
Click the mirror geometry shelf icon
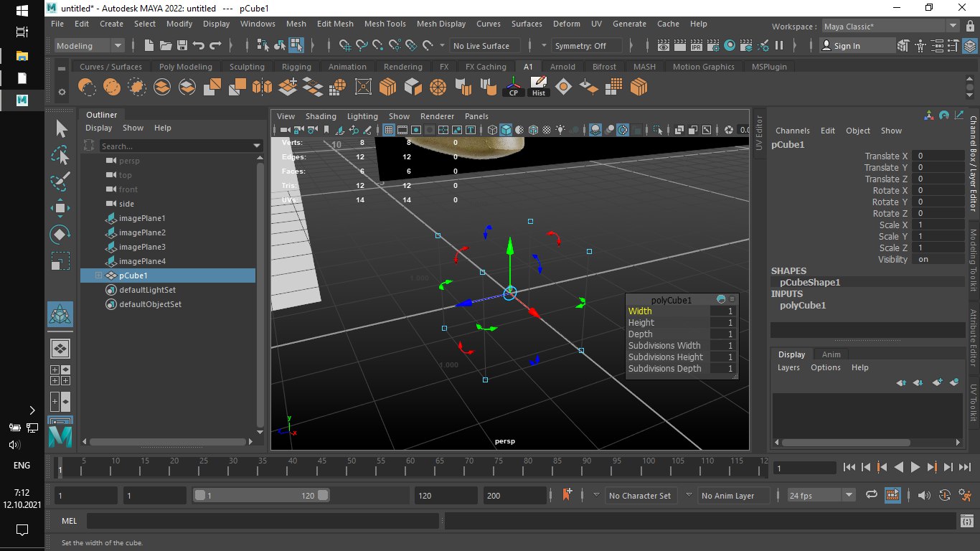(263, 88)
